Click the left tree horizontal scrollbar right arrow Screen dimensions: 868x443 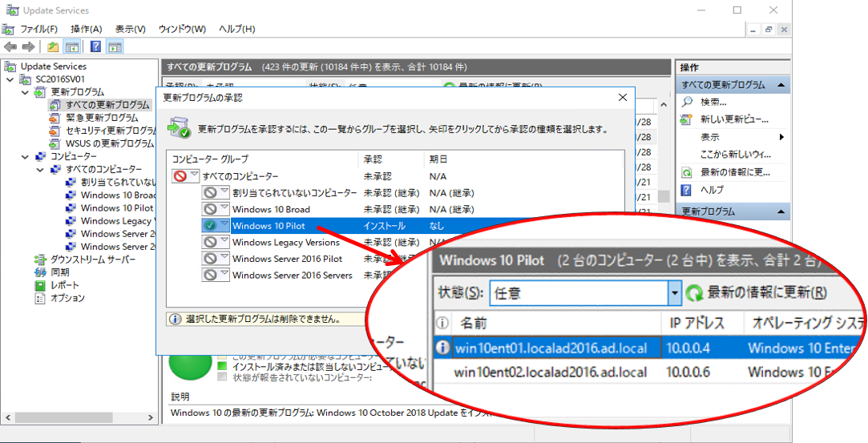(150, 417)
